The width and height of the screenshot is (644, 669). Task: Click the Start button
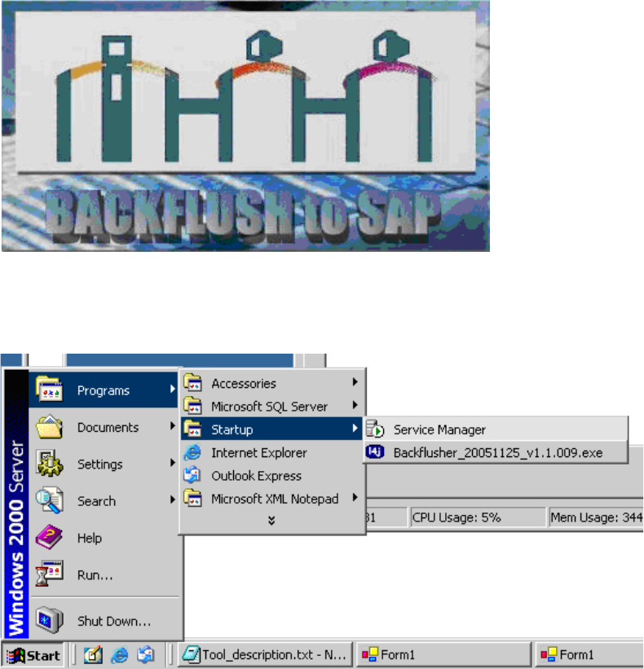[x=33, y=655]
